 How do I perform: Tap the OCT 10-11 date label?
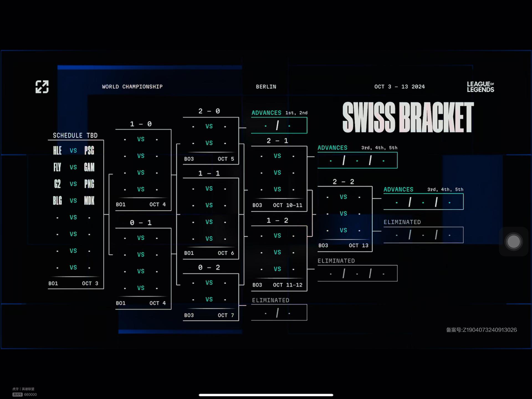coord(288,205)
